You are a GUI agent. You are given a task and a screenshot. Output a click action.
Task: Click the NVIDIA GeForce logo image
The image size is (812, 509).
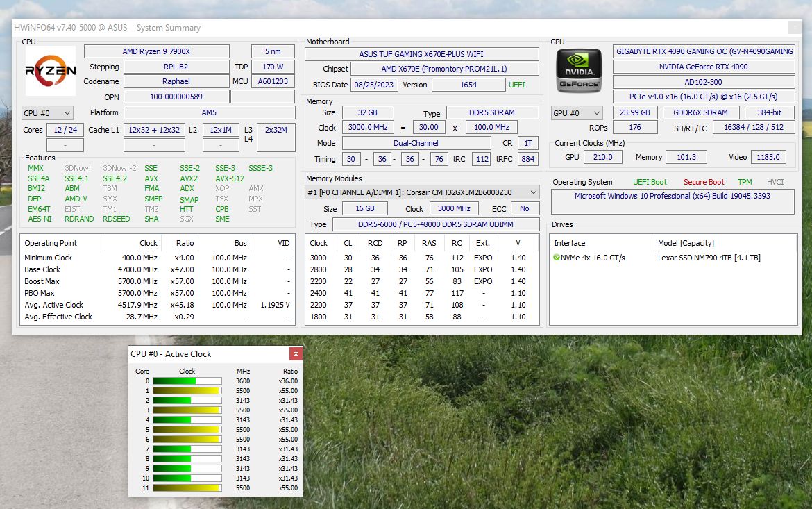[x=579, y=71]
